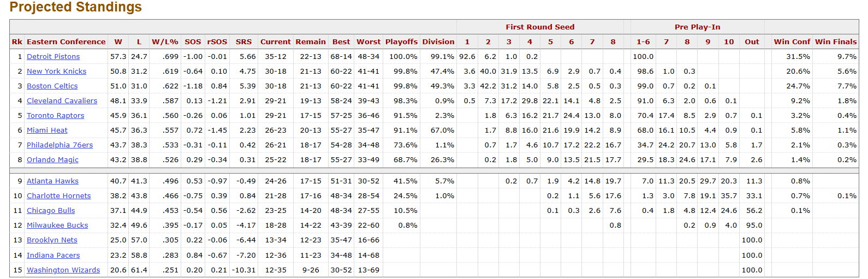868x279 pixels.
Task: Sort by the Remain column header
Action: [x=311, y=41]
